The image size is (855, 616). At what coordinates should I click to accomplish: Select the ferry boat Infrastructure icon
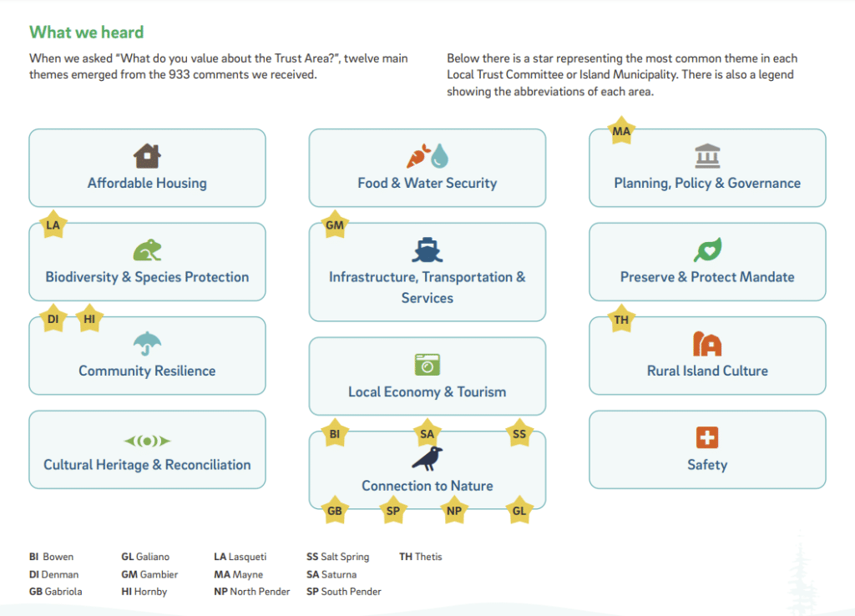coord(427,250)
